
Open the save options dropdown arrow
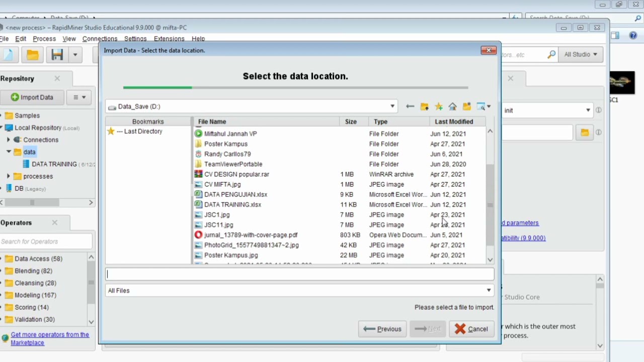[75, 55]
